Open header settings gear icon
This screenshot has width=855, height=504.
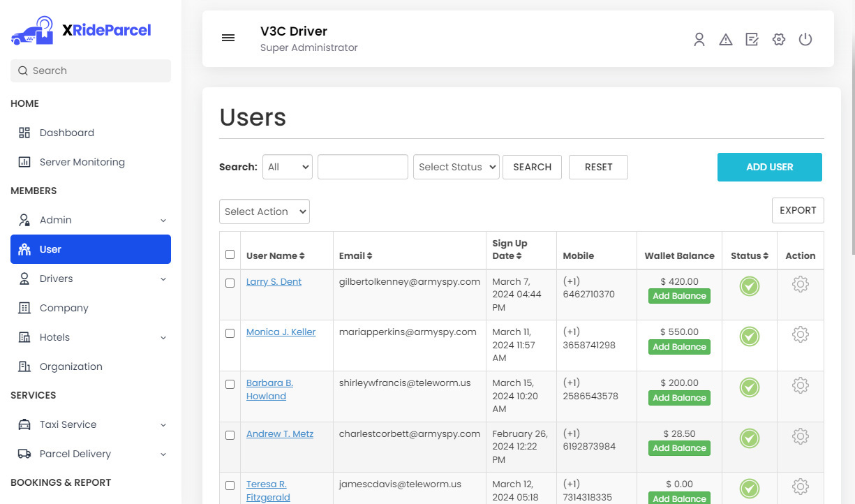pos(779,40)
